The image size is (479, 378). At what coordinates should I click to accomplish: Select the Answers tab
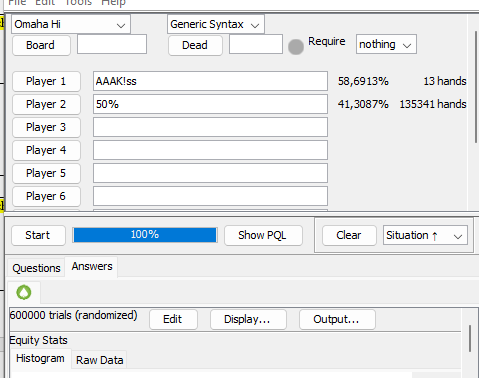92,266
